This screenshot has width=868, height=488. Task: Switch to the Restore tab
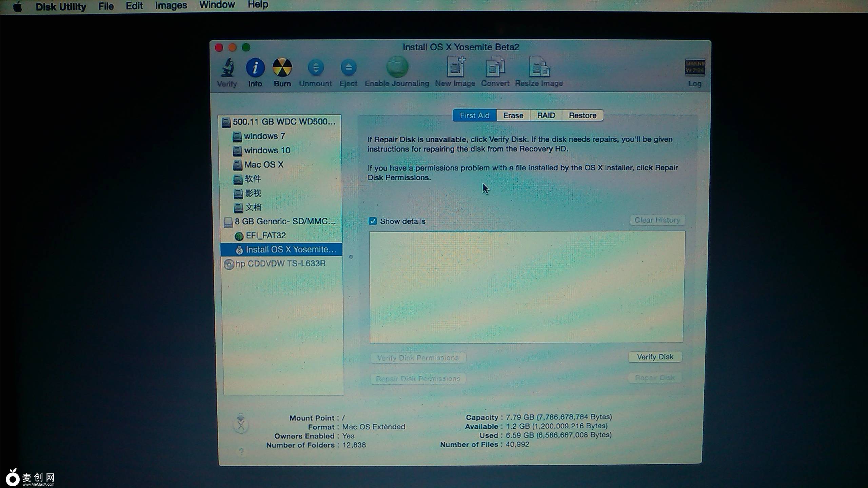582,116
